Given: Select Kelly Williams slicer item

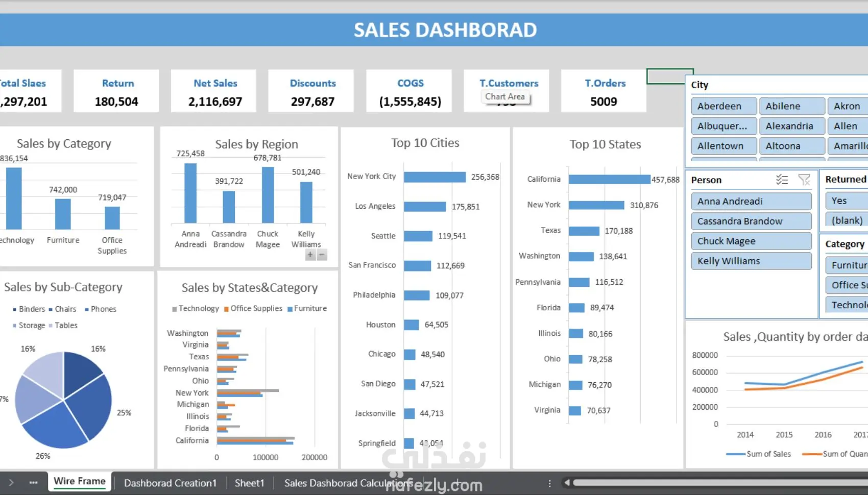Looking at the screenshot, I should 751,261.
